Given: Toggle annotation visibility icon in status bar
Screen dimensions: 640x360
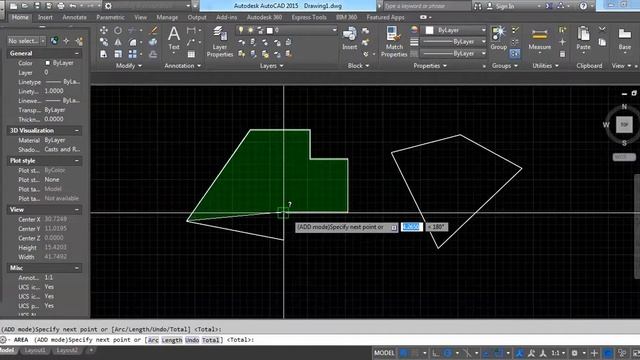Looking at the screenshot, I should (519, 353).
